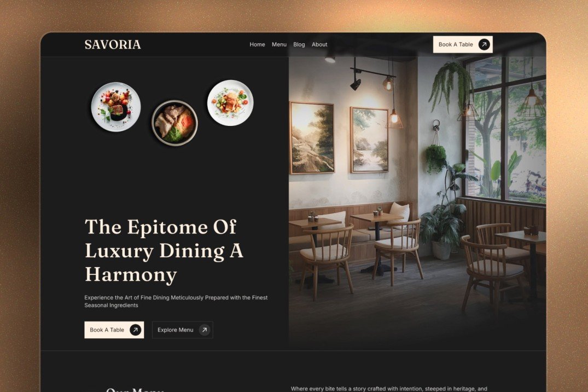Click the hero Book A Table button

click(114, 330)
